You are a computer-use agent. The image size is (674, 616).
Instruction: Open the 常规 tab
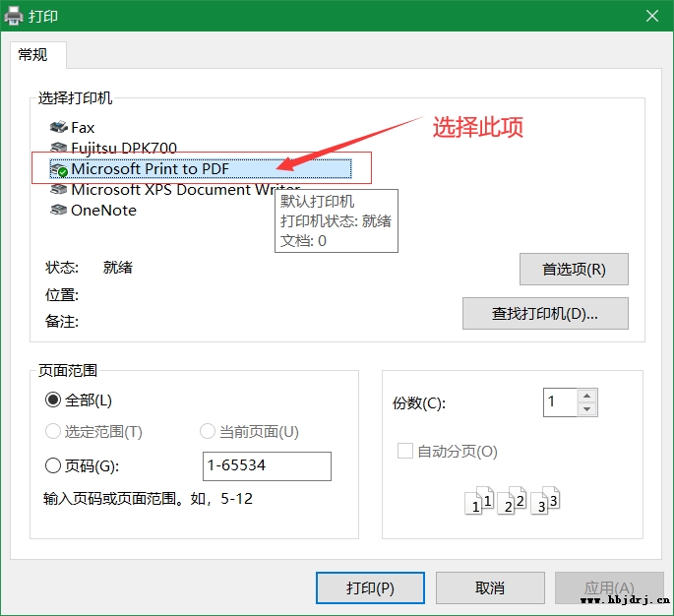coord(37,55)
